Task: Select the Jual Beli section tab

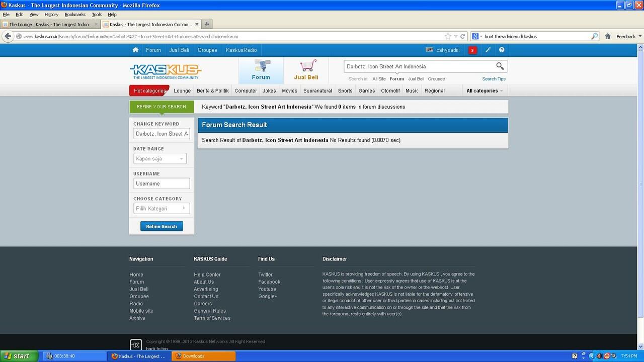Action: pos(306,70)
